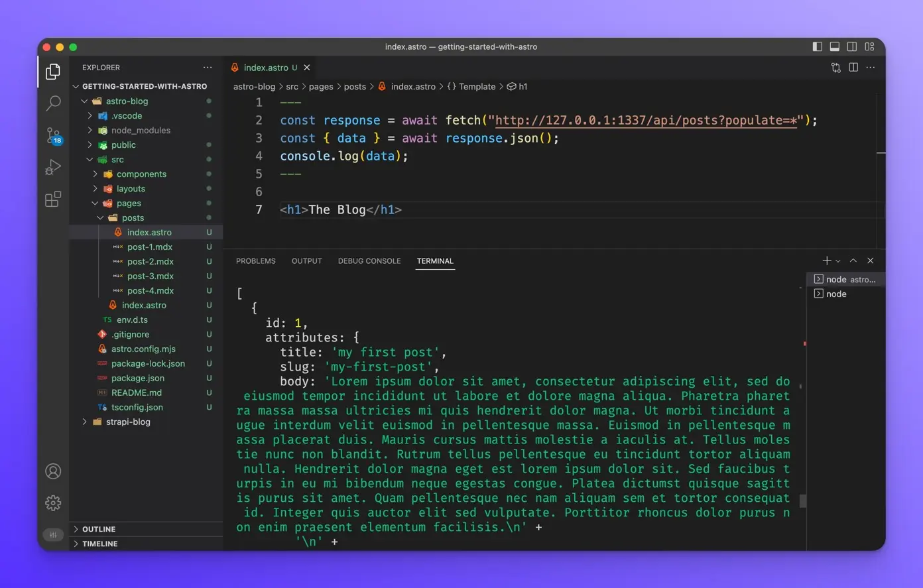Viewport: 923px width, 588px height.
Task: Switch to the PROBLEMS tab
Action: (x=256, y=261)
